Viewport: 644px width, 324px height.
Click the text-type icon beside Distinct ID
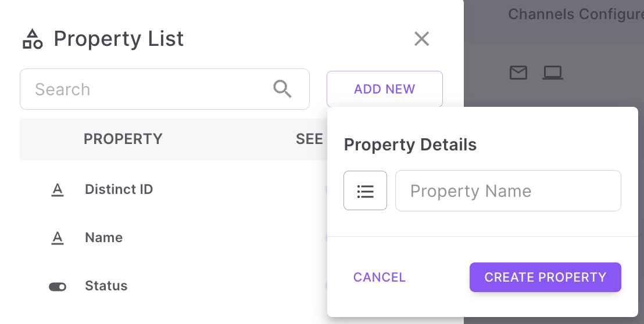58,190
